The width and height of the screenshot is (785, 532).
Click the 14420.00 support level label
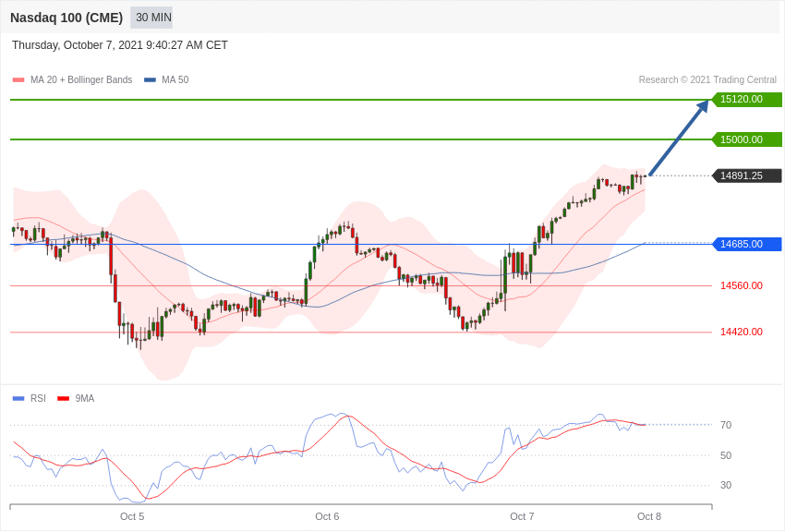[x=742, y=332]
